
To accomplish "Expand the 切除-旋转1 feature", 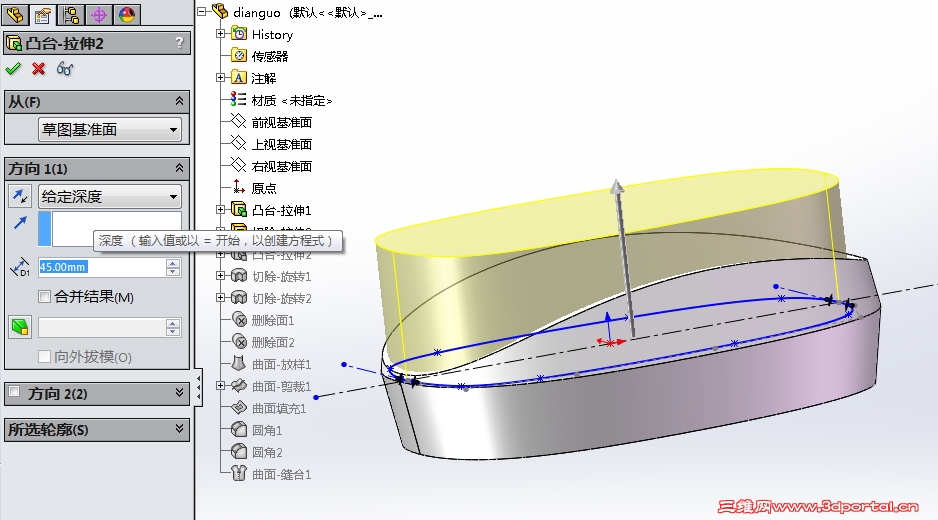I will coord(221,276).
